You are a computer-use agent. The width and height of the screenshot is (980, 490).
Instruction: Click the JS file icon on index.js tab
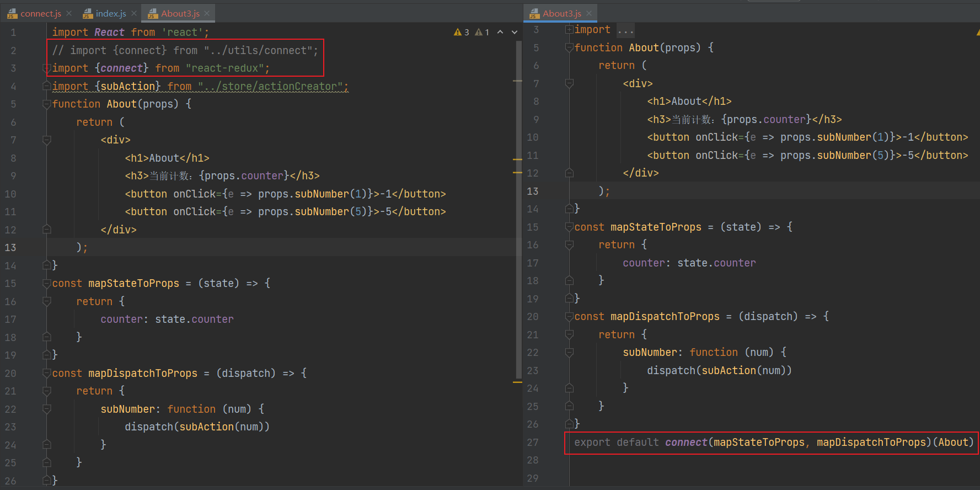click(x=88, y=14)
